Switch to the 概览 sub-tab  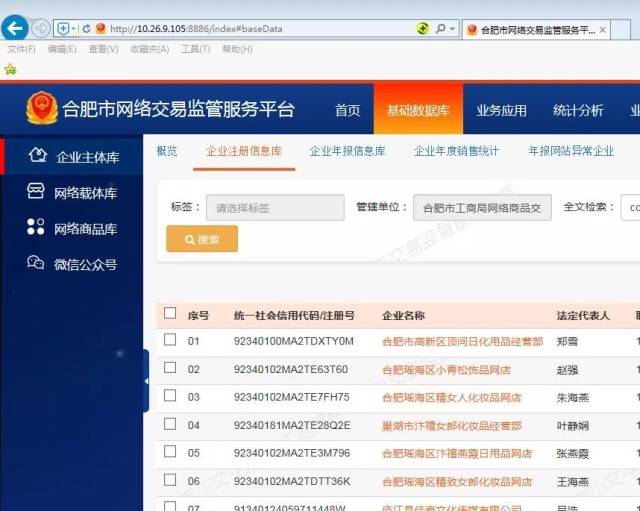167,151
